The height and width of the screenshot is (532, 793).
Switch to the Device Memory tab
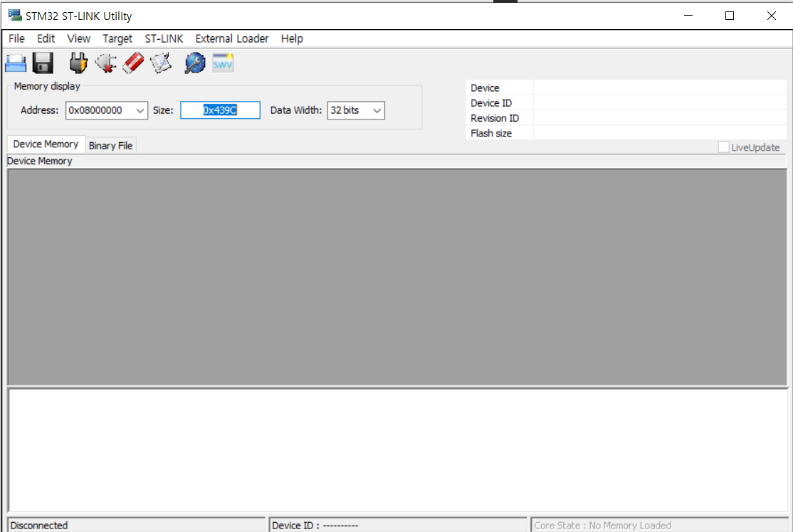pos(46,144)
